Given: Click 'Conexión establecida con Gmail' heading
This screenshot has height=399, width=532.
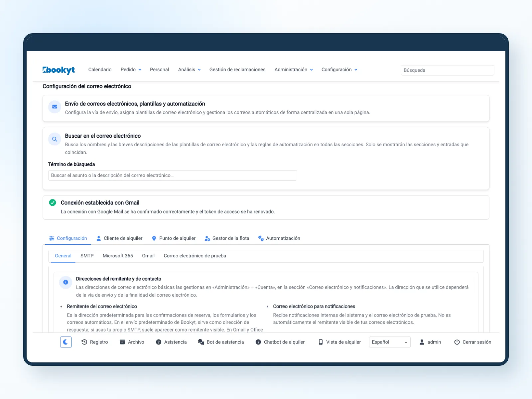Looking at the screenshot, I should [100, 202].
